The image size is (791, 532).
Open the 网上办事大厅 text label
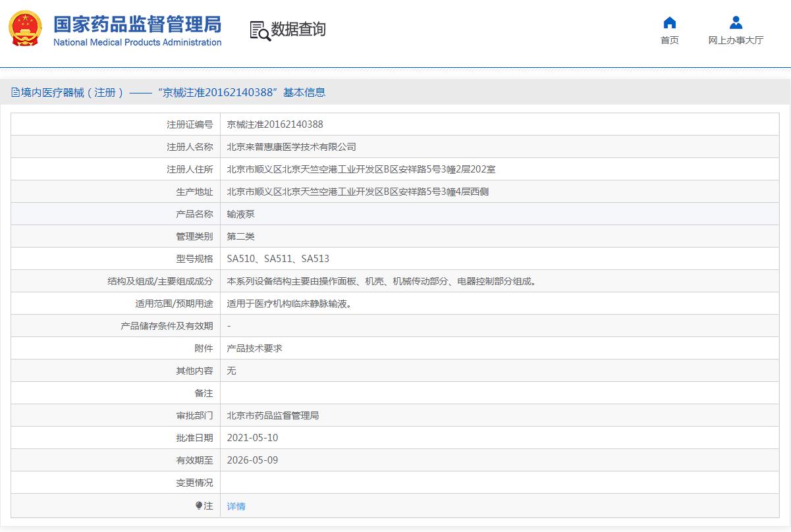point(736,40)
